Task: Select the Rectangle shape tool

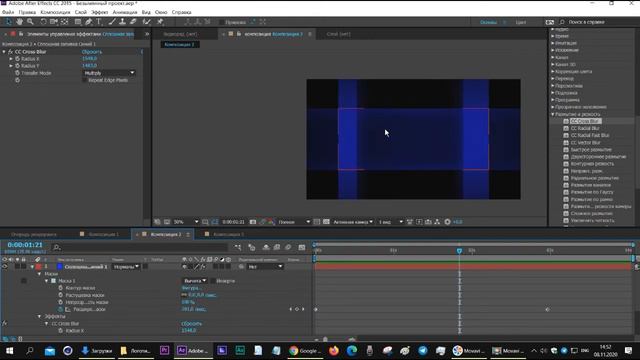Action: tap(78, 22)
